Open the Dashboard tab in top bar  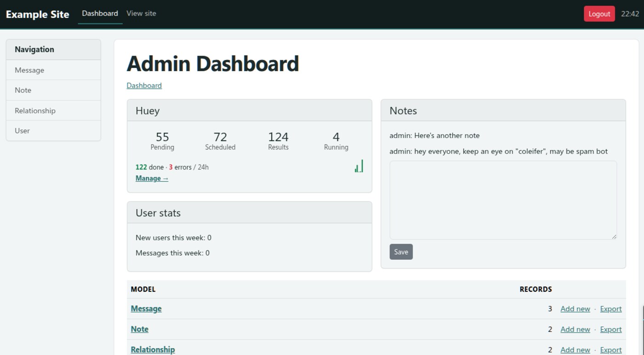[100, 13]
